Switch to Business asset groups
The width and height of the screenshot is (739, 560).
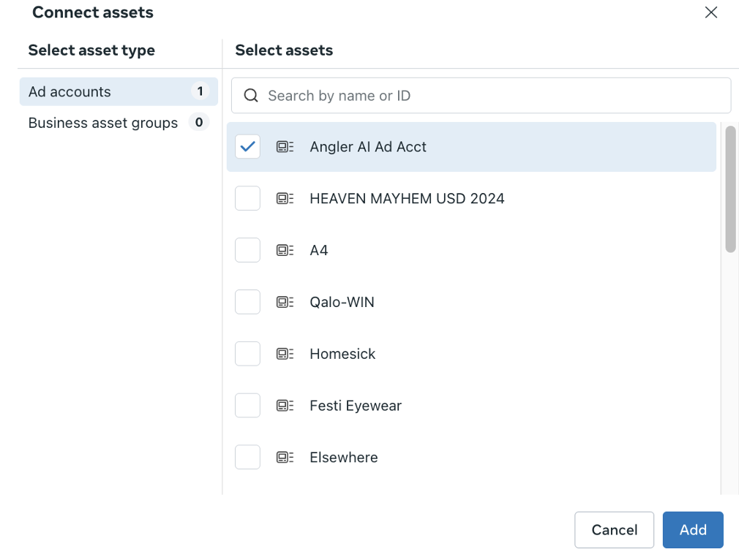[x=119, y=123]
